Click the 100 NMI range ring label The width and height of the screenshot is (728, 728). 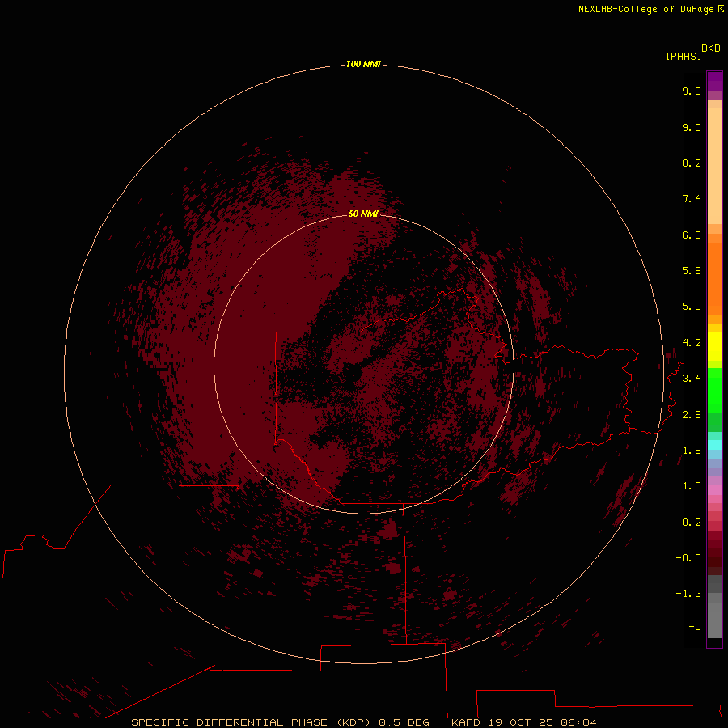(363, 64)
